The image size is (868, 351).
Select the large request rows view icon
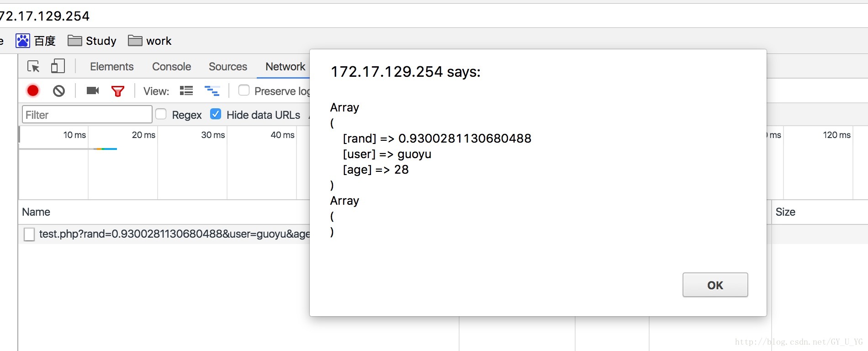click(186, 90)
